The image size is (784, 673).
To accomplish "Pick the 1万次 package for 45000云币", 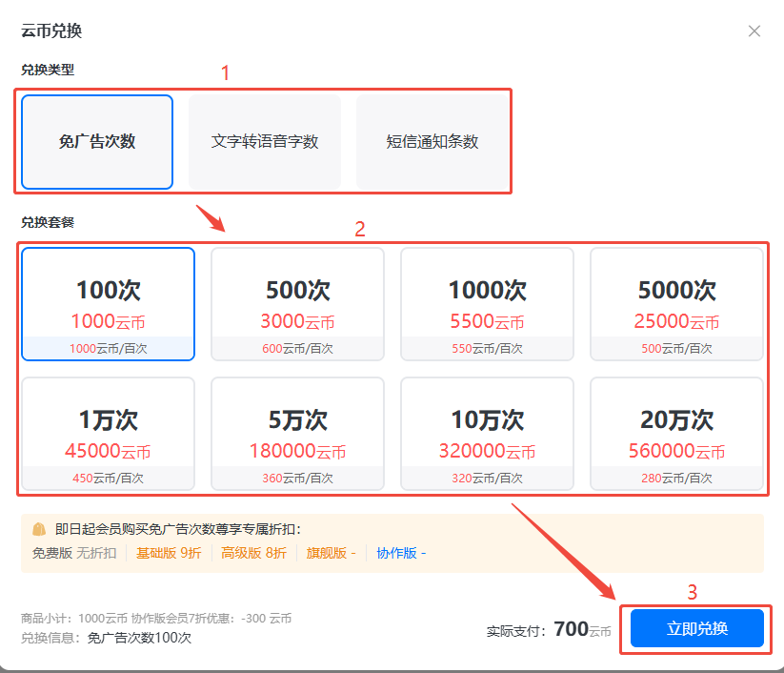I will click(109, 434).
